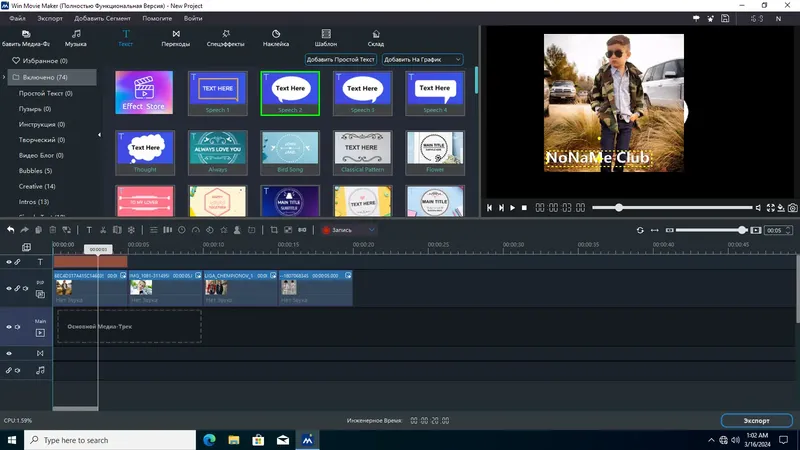Open the Добавить Сегмент menu
The width and height of the screenshot is (800, 450).
(103, 18)
